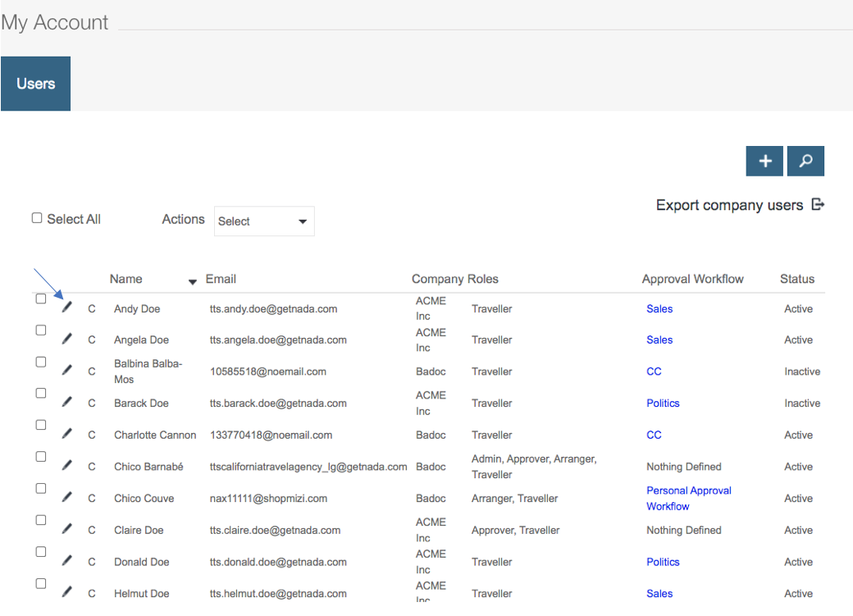Open the Actions Select dropdown
The image size is (853, 616).
pos(264,221)
